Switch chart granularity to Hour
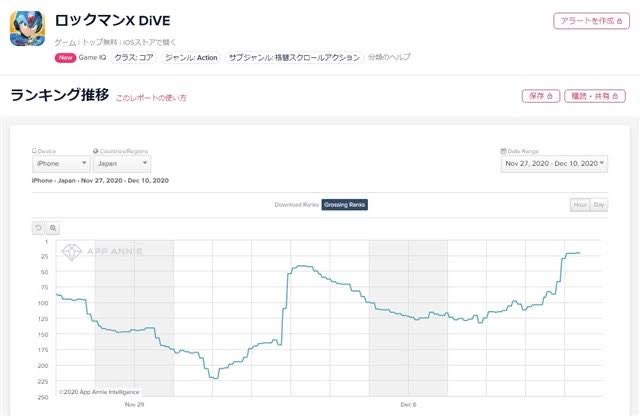 [x=580, y=205]
